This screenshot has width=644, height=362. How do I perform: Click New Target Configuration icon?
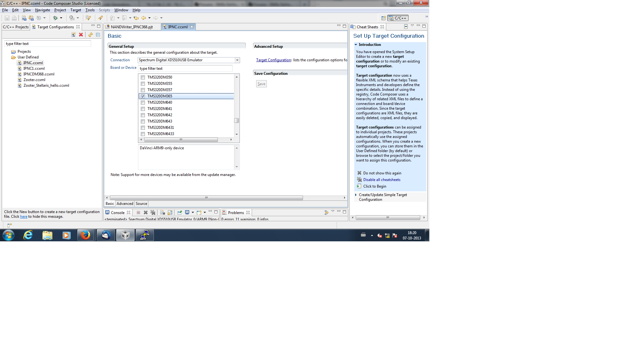click(74, 35)
